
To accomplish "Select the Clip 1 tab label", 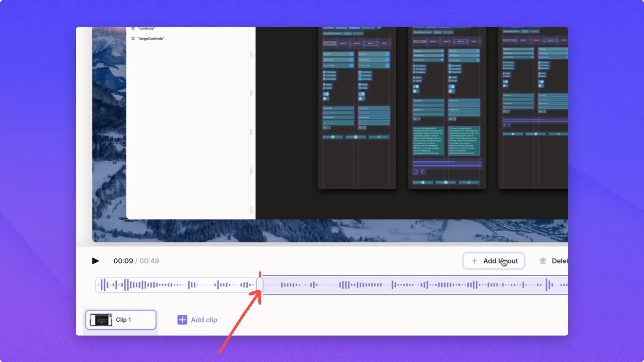I will tap(123, 320).
